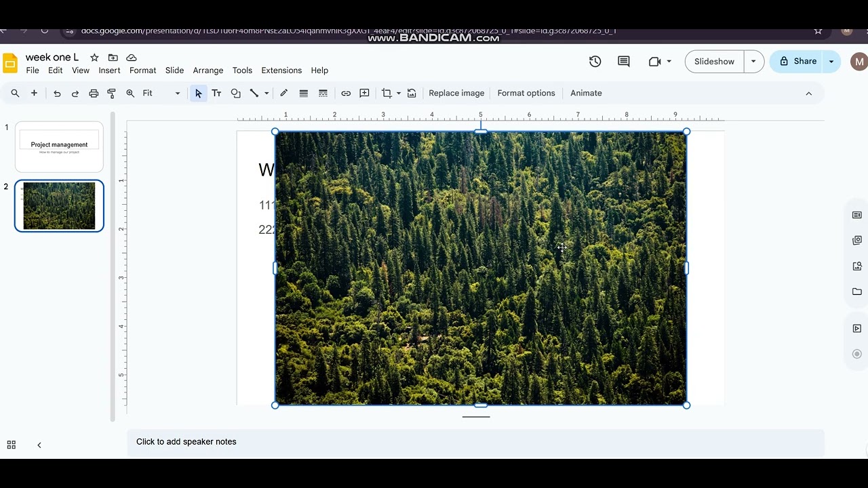Open the side panel slides icon

[857, 215]
